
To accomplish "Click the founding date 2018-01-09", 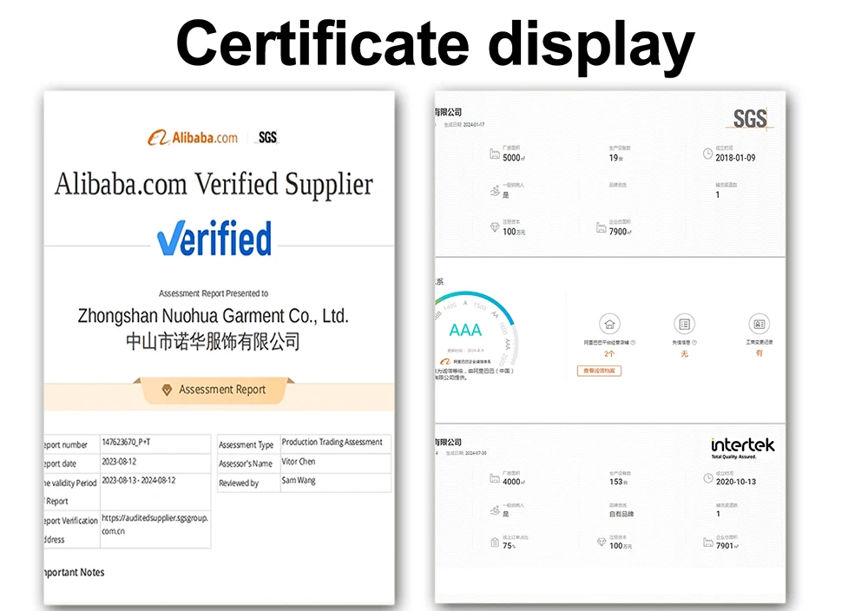I will 735,158.
